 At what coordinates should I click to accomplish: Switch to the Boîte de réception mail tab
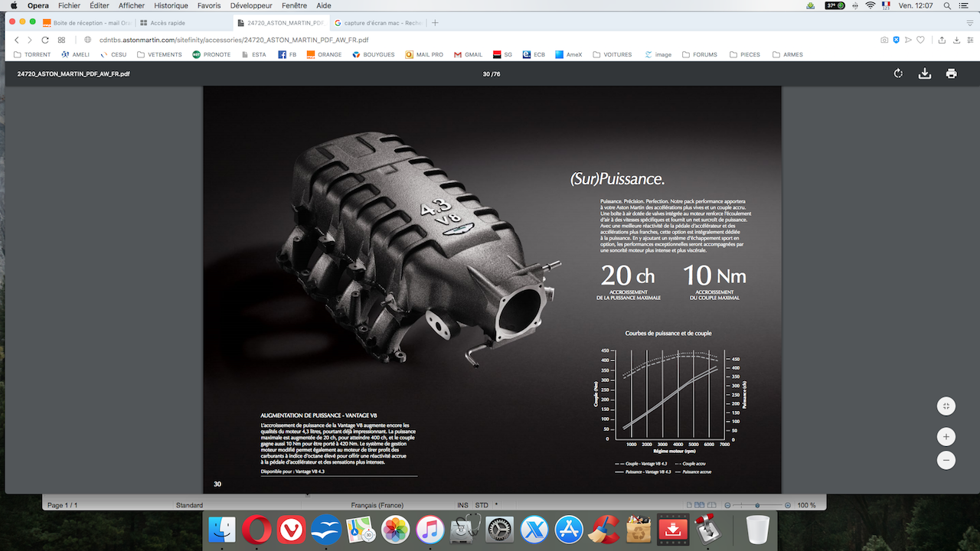87,23
